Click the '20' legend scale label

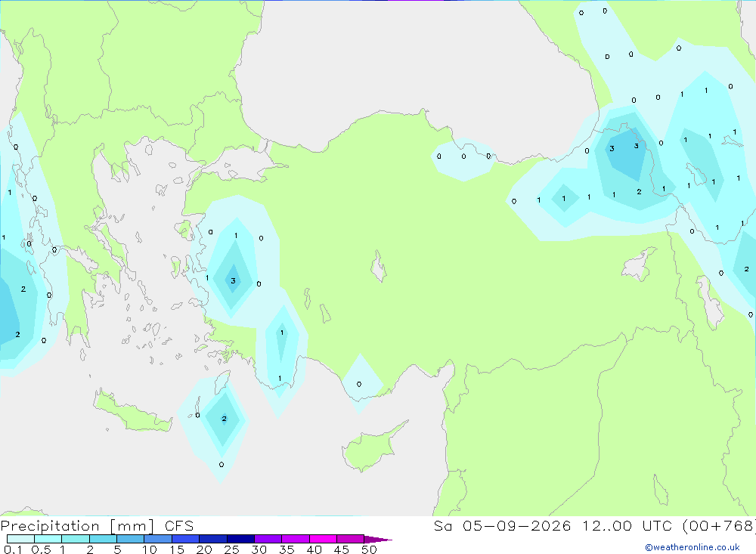(x=204, y=549)
